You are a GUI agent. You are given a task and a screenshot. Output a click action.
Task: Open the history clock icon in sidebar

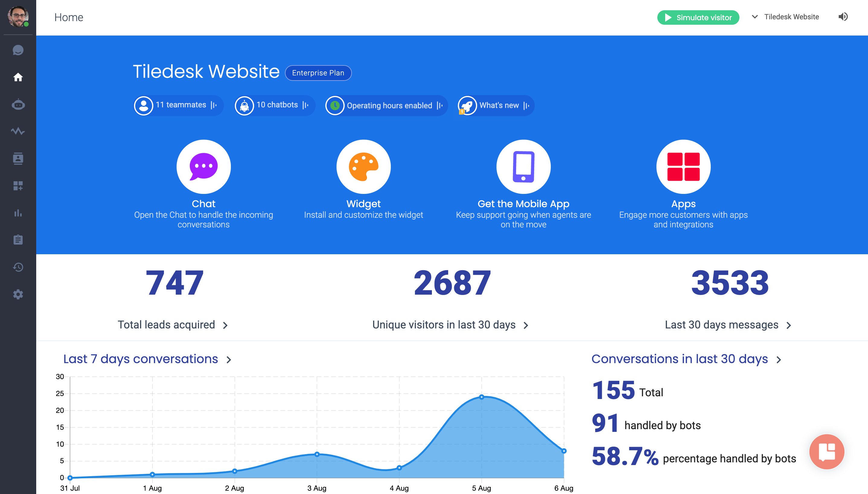click(x=18, y=267)
